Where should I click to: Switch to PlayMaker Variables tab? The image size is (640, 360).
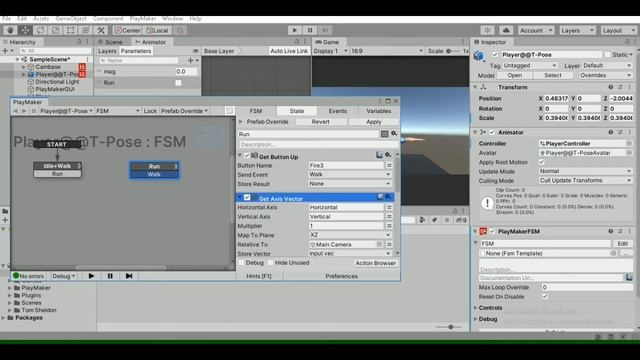[378, 111]
